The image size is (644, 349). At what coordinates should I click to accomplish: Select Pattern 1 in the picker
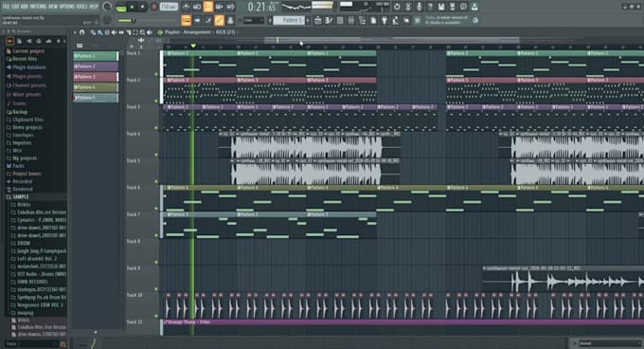96,56
